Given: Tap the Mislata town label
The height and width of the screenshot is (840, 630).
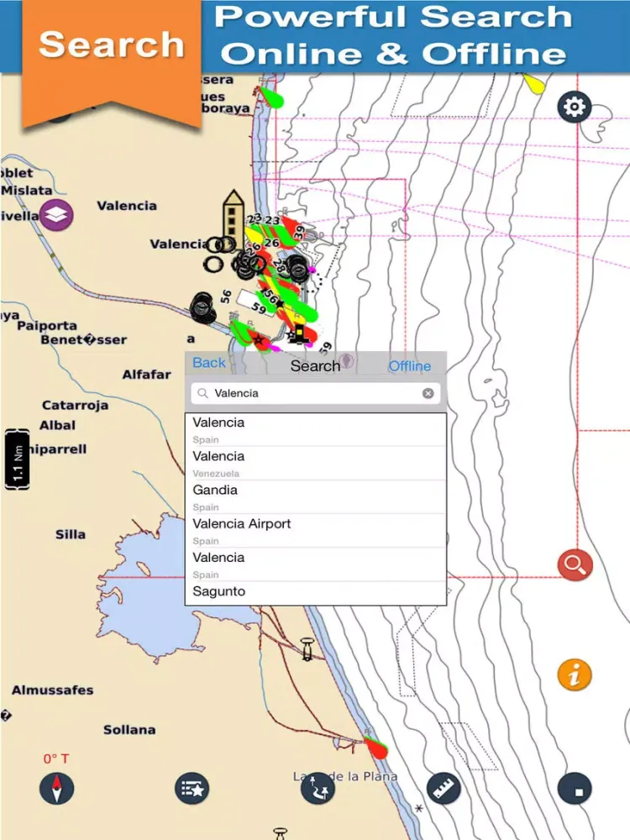Looking at the screenshot, I should coord(27,190).
